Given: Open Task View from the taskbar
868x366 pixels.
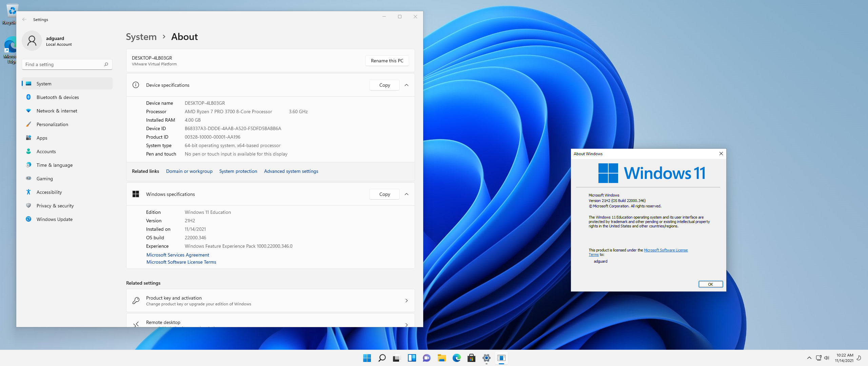Looking at the screenshot, I should pyautogui.click(x=397, y=358).
